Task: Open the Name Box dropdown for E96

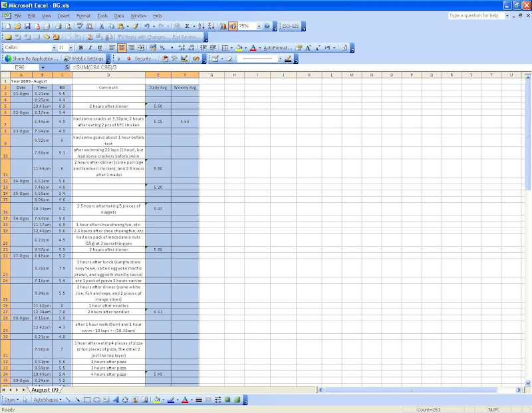Action: (43, 68)
